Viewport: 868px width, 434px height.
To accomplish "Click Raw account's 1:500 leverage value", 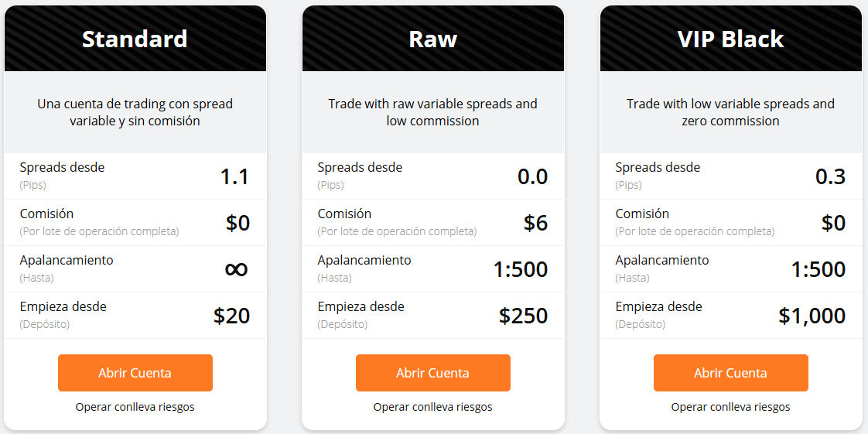I will pyautogui.click(x=520, y=269).
